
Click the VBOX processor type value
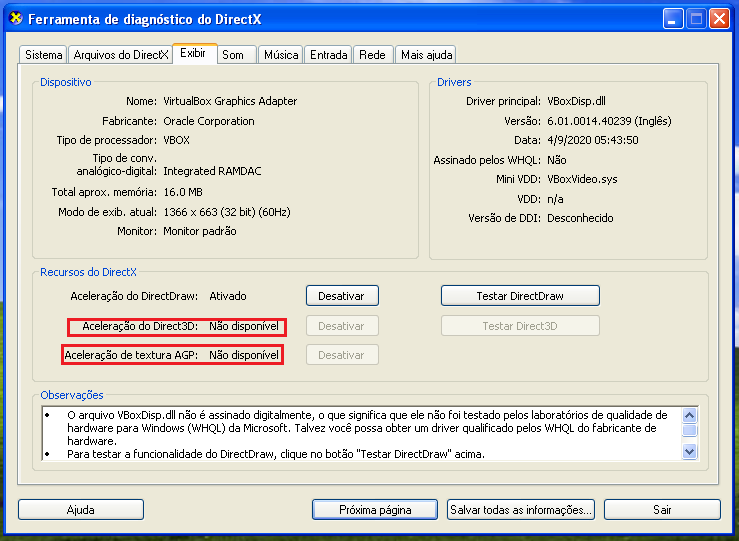176,140
